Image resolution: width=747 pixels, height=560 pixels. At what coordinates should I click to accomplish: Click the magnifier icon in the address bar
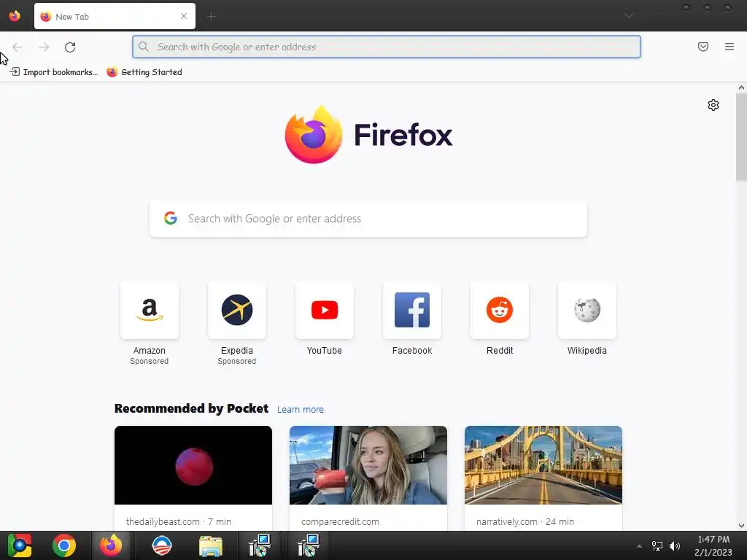pyautogui.click(x=144, y=47)
